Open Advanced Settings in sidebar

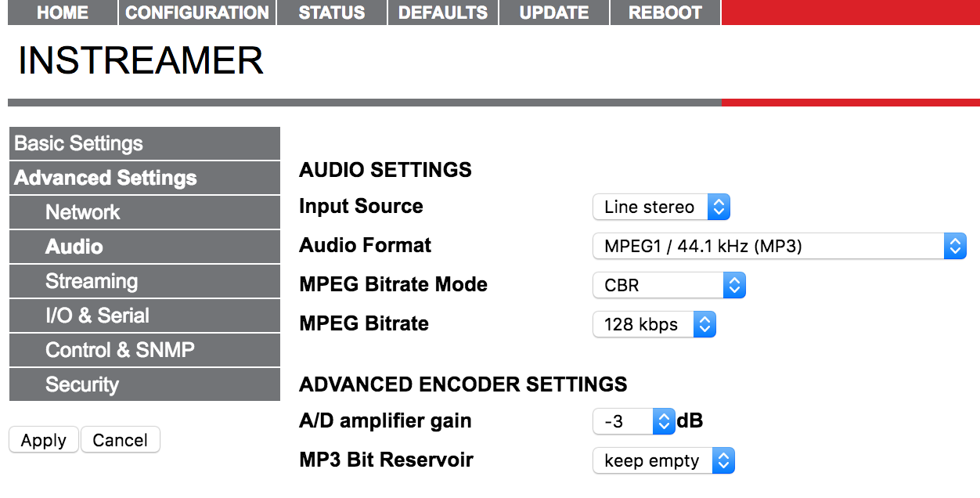point(145,178)
